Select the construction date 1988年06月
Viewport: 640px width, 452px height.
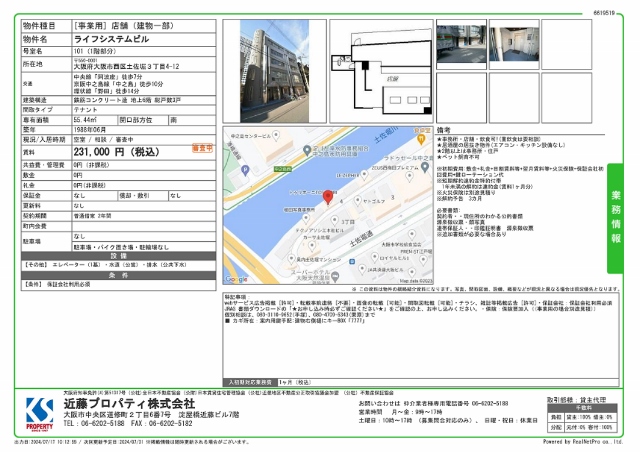point(89,129)
